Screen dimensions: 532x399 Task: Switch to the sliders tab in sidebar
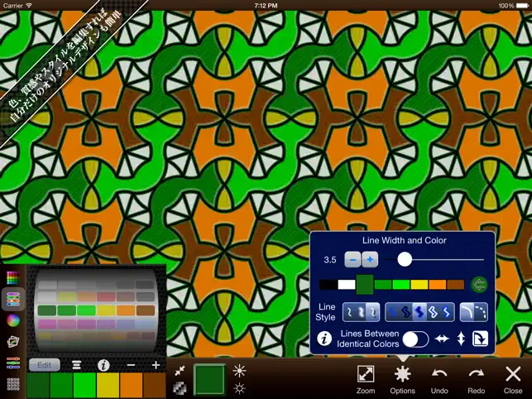coord(13,363)
